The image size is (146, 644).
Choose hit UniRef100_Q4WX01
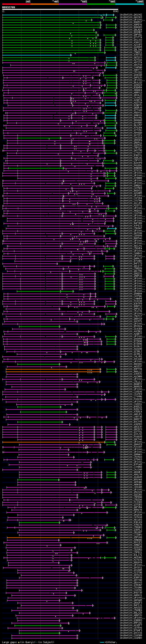coord(131,115)
